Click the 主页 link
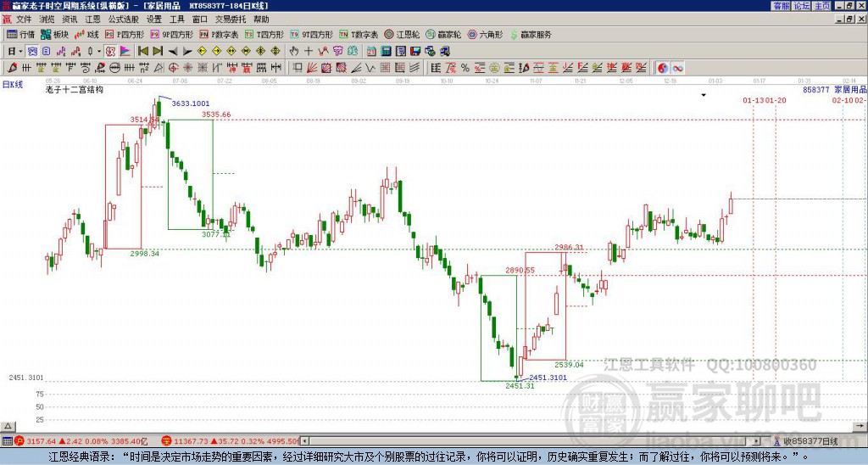This screenshot has height=465, width=868. [x=822, y=6]
